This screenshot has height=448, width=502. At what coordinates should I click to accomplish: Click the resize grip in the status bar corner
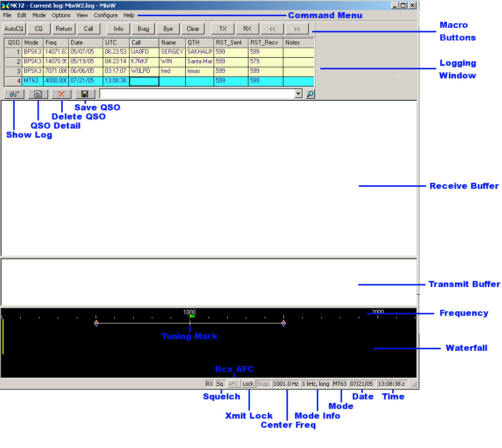point(414,385)
